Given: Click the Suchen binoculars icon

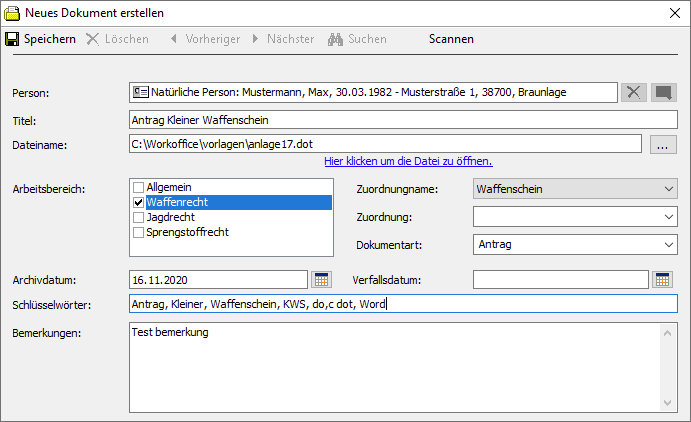Looking at the screenshot, I should pyautogui.click(x=336, y=39).
